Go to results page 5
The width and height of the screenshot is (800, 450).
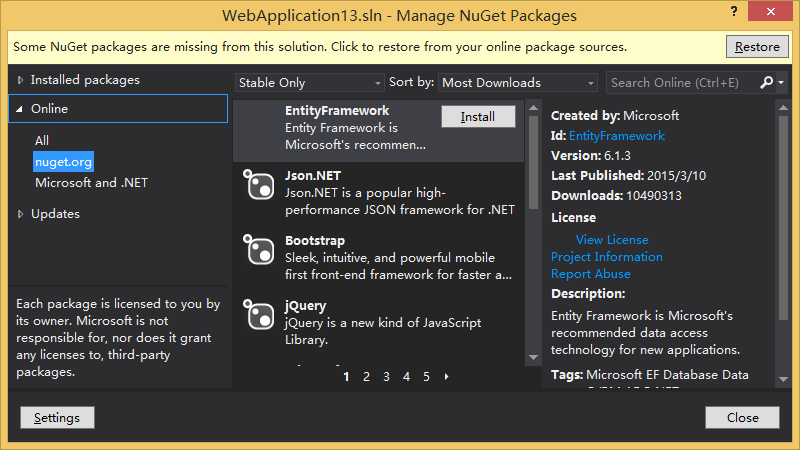tap(426, 377)
